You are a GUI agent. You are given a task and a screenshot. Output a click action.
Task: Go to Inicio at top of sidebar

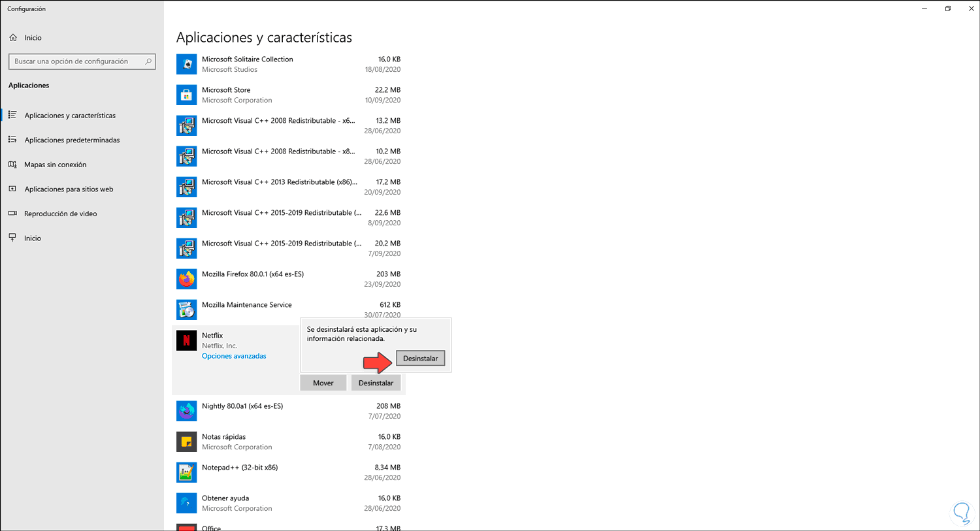coord(33,38)
